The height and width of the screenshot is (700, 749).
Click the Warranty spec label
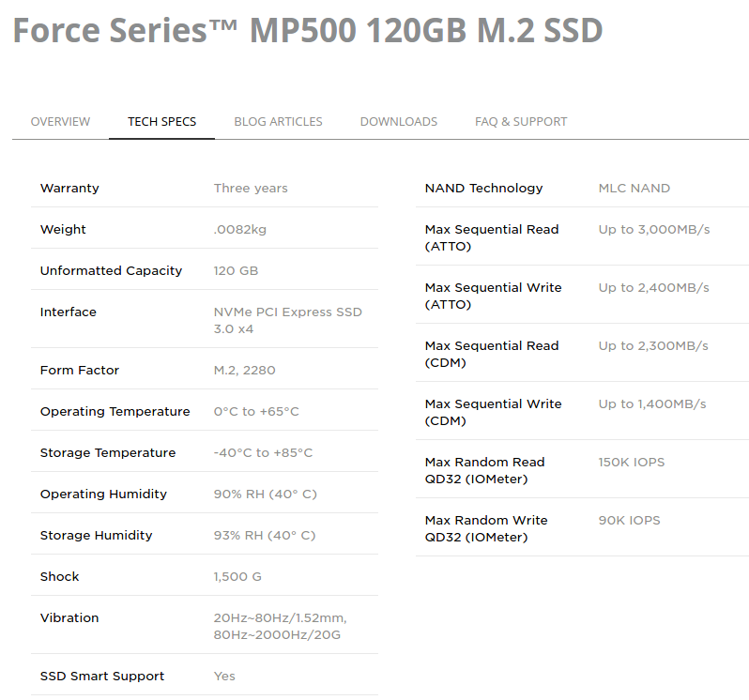(69, 189)
